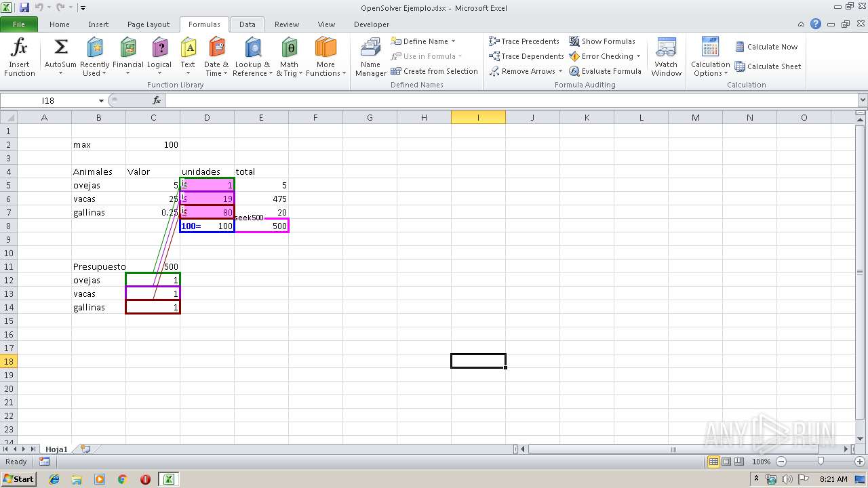868x488 pixels.
Task: Click the zoom out minus button
Action: [781, 462]
